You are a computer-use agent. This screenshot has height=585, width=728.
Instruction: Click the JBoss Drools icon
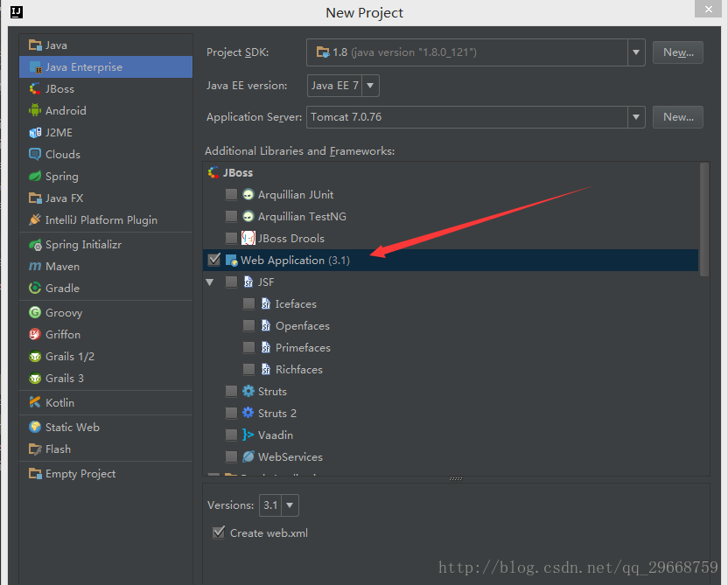coord(248,238)
